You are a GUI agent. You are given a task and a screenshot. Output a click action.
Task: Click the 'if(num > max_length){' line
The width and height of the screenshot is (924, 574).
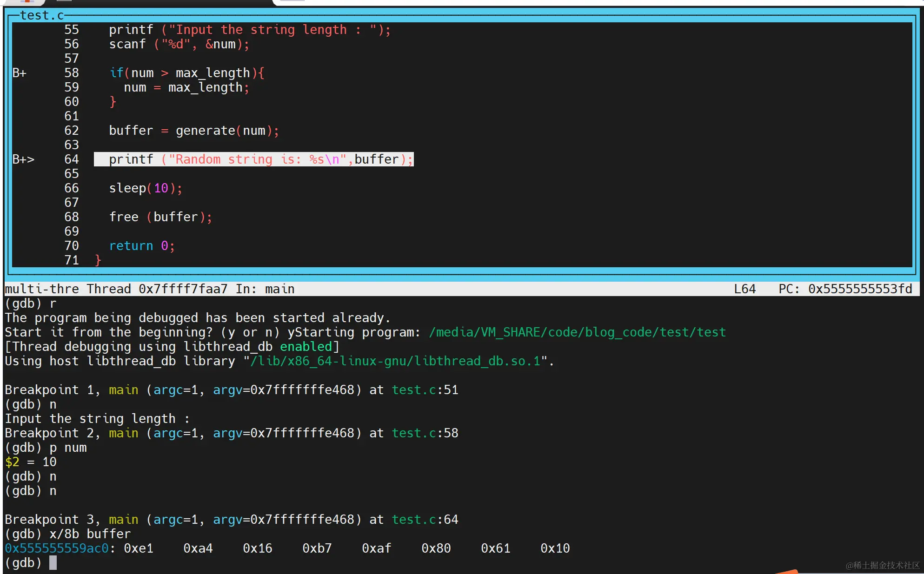click(186, 73)
